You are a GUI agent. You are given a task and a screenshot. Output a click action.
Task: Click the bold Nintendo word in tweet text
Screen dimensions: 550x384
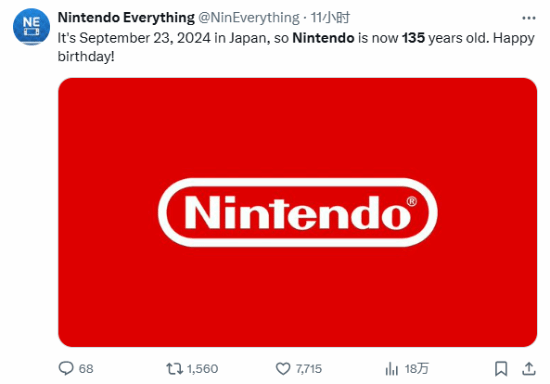tap(323, 38)
